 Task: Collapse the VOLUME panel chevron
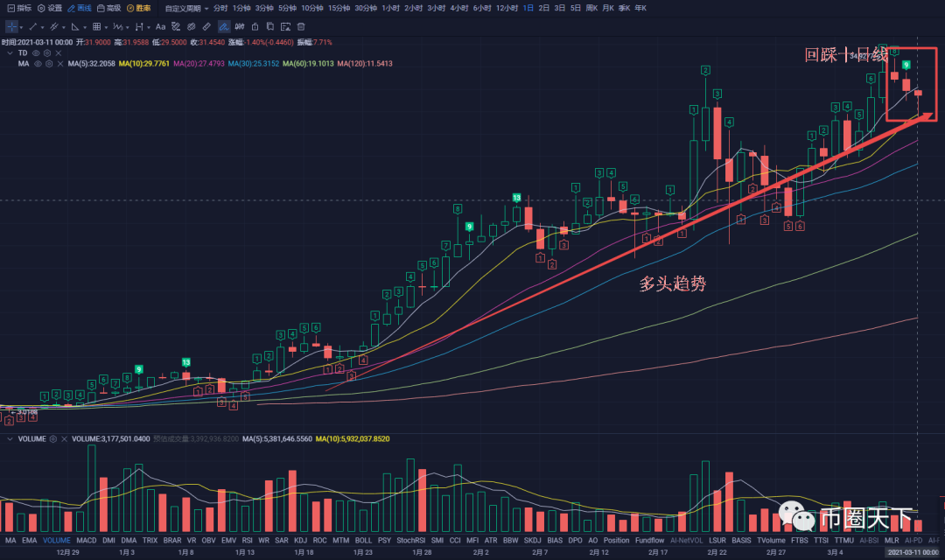tap(10, 438)
